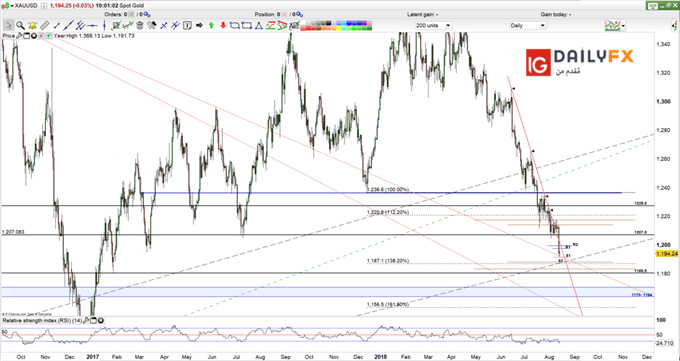Open the indicator templates dropdown arrow
Viewport: 680px width, 361px height.
pos(623,26)
